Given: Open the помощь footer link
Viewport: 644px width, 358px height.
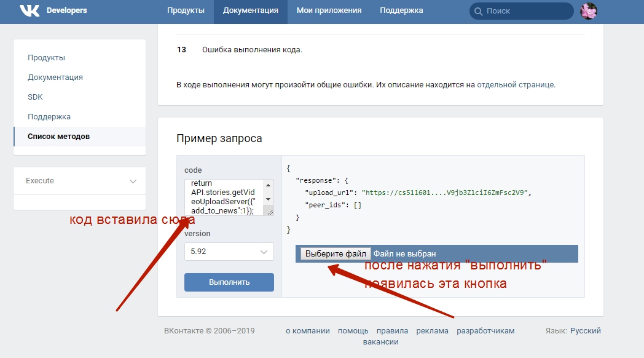Looking at the screenshot, I should click(353, 331).
